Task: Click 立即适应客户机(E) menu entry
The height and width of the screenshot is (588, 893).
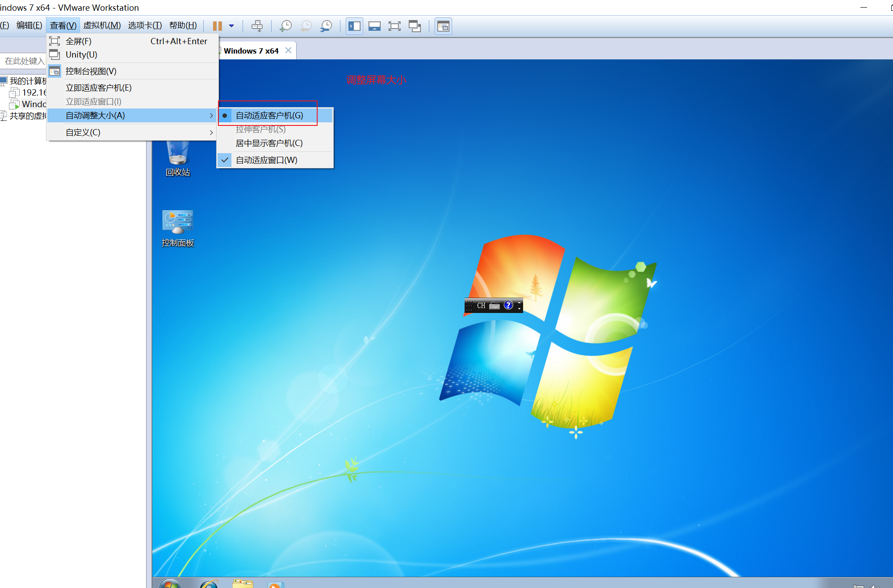Action: (x=133, y=88)
